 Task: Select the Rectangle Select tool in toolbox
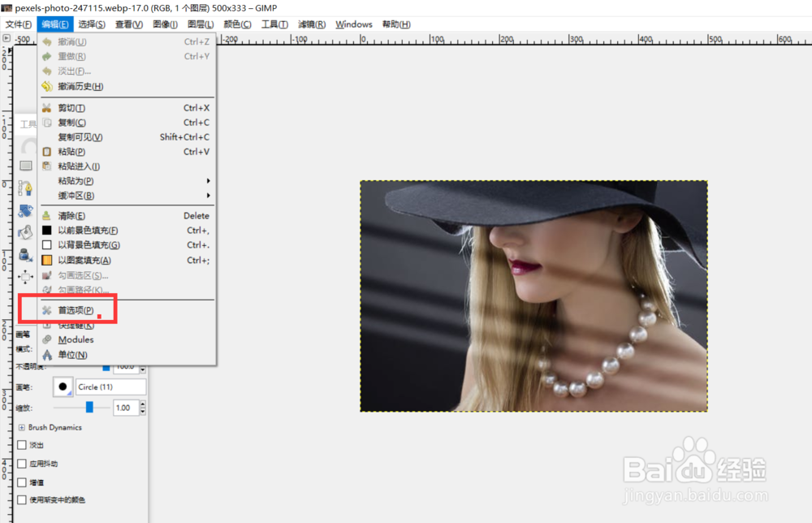coord(26,166)
